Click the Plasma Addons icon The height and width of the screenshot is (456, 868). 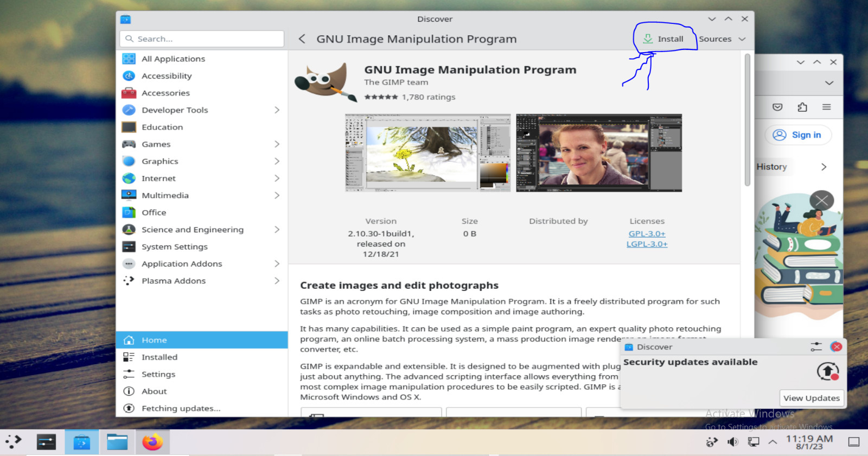129,281
